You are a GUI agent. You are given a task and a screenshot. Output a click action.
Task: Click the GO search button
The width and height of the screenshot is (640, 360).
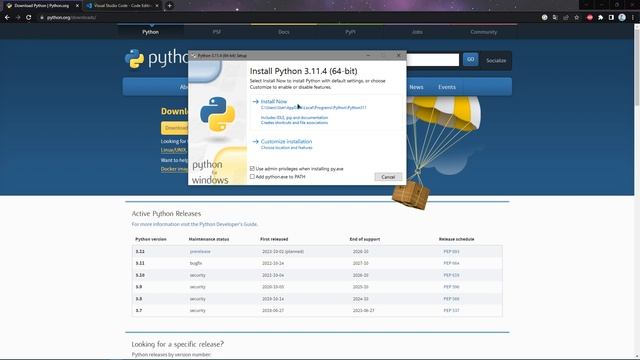[471, 60]
